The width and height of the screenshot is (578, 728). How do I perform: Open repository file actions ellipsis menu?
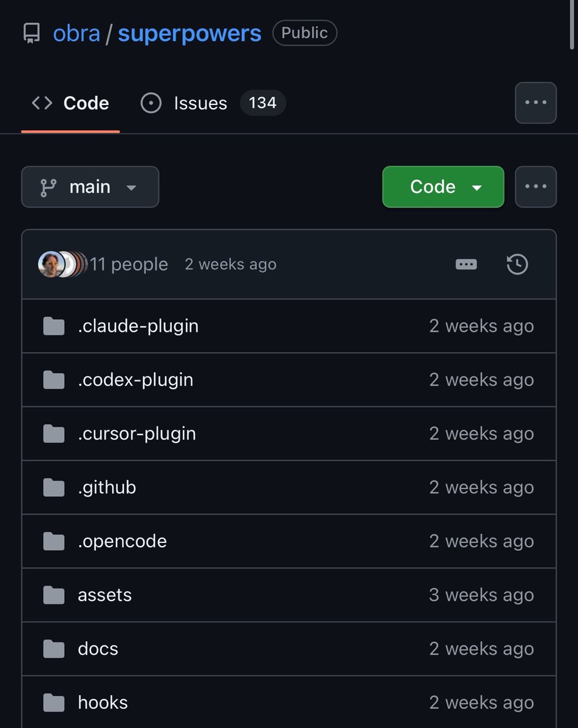pyautogui.click(x=535, y=187)
